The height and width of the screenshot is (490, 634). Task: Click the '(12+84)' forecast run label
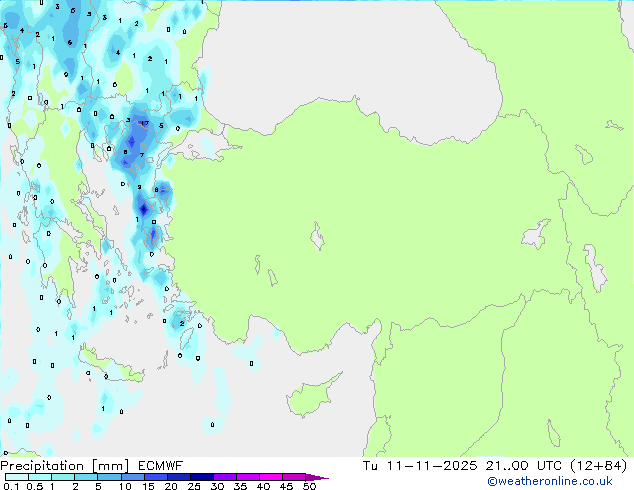(598, 466)
